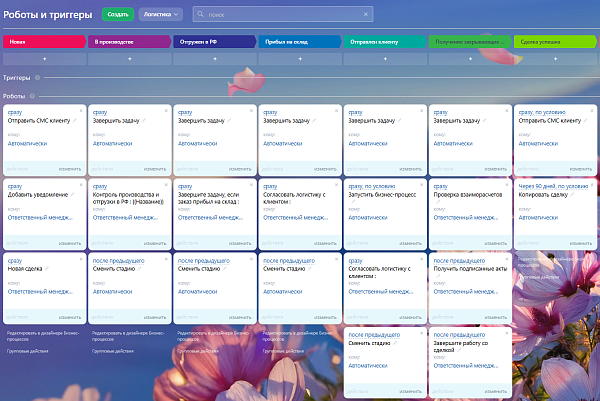
Task: Open the help icon next to Триггеры
Action: click(38, 77)
